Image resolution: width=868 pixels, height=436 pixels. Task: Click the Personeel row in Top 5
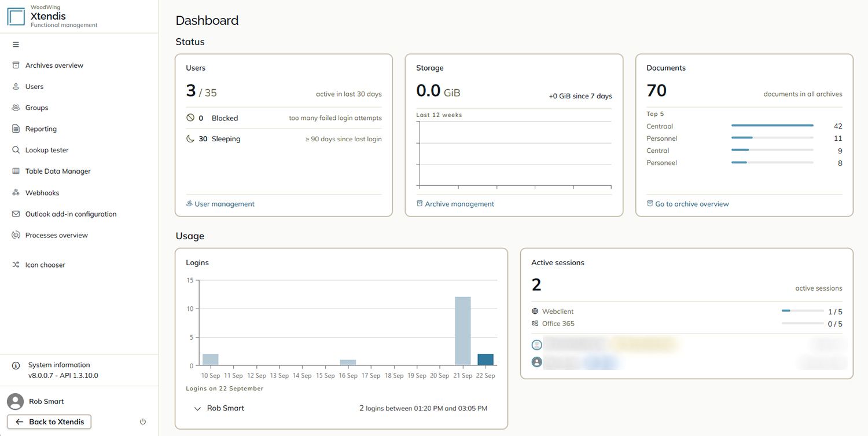tap(744, 163)
